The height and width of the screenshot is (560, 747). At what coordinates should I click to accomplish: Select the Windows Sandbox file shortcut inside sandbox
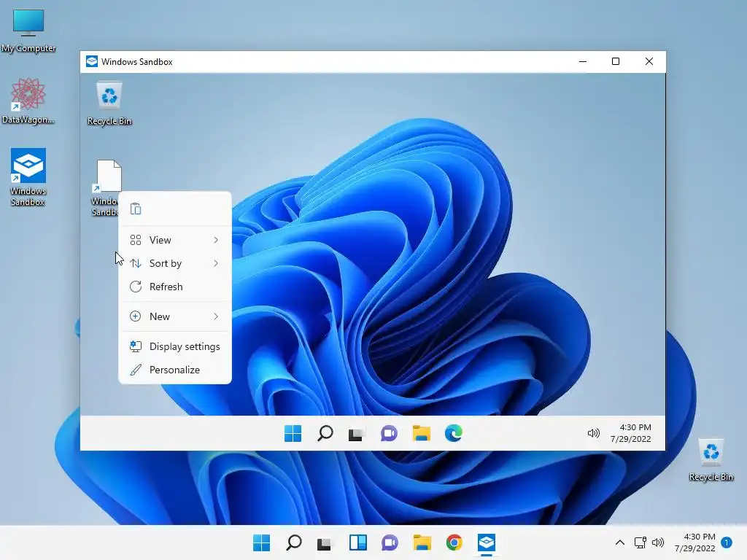point(106,188)
